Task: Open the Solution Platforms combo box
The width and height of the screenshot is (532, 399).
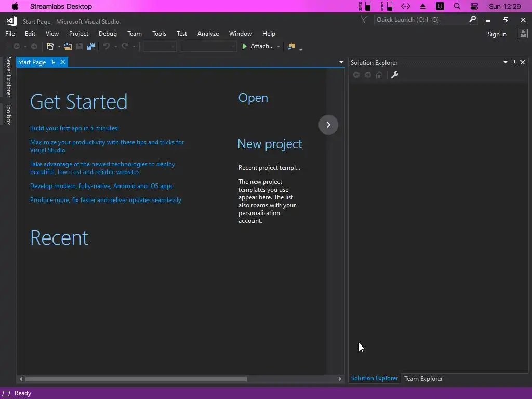Action: (x=208, y=46)
